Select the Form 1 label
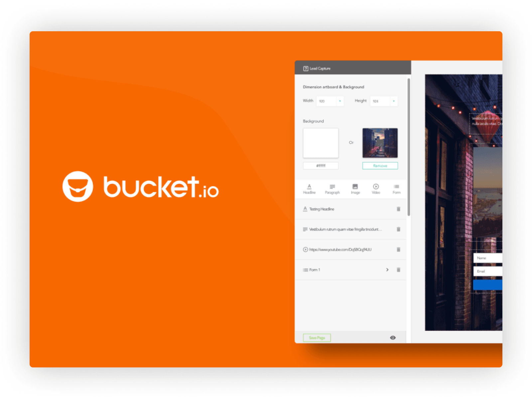This screenshot has height=399, width=532. tap(315, 270)
